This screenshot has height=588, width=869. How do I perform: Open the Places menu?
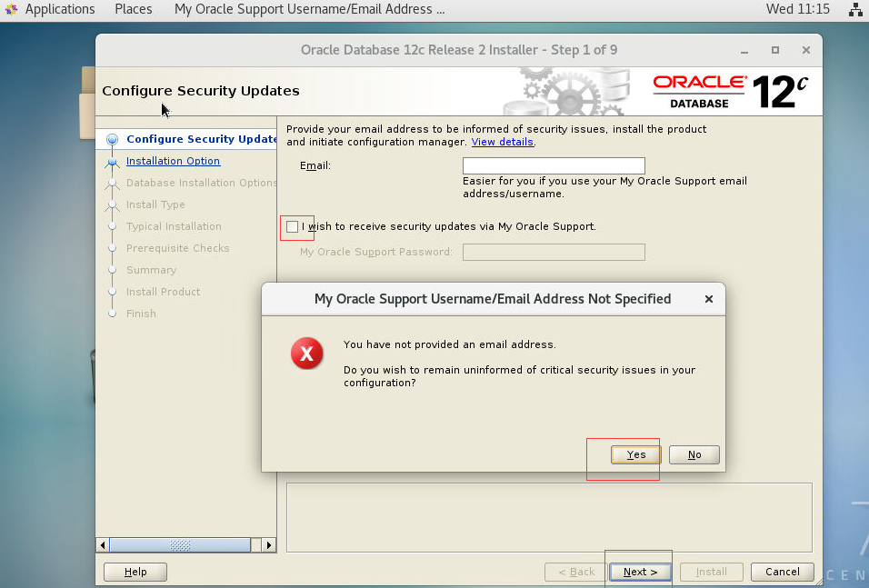133,9
